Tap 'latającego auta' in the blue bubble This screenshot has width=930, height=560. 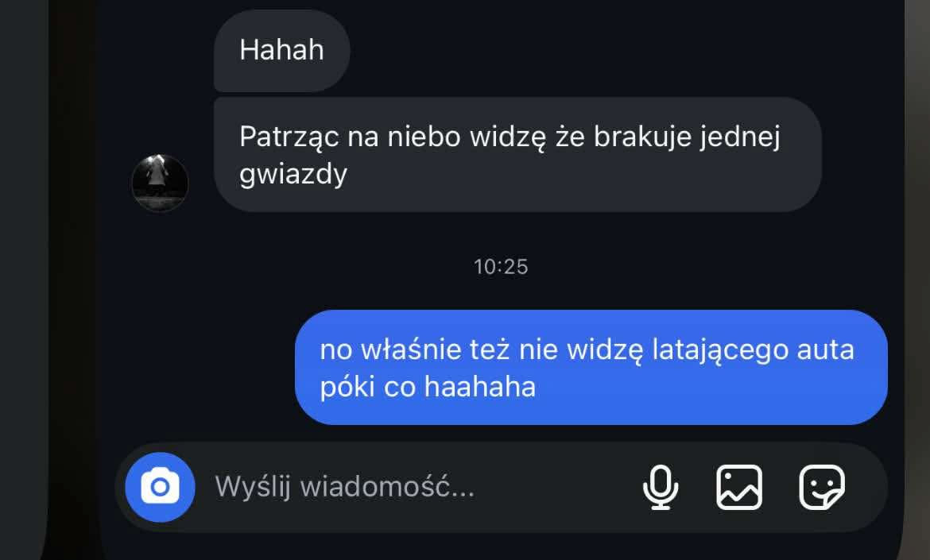pyautogui.click(x=753, y=350)
